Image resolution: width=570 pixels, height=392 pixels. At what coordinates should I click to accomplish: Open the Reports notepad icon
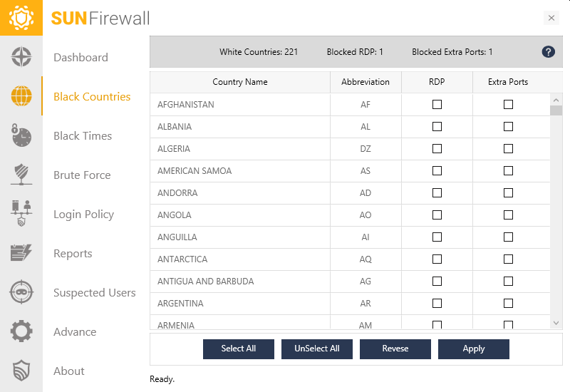coord(21,253)
